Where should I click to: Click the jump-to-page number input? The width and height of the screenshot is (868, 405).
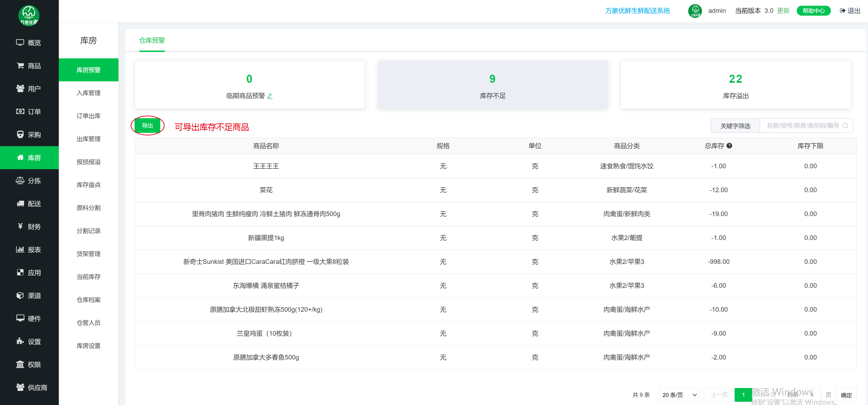pos(812,395)
